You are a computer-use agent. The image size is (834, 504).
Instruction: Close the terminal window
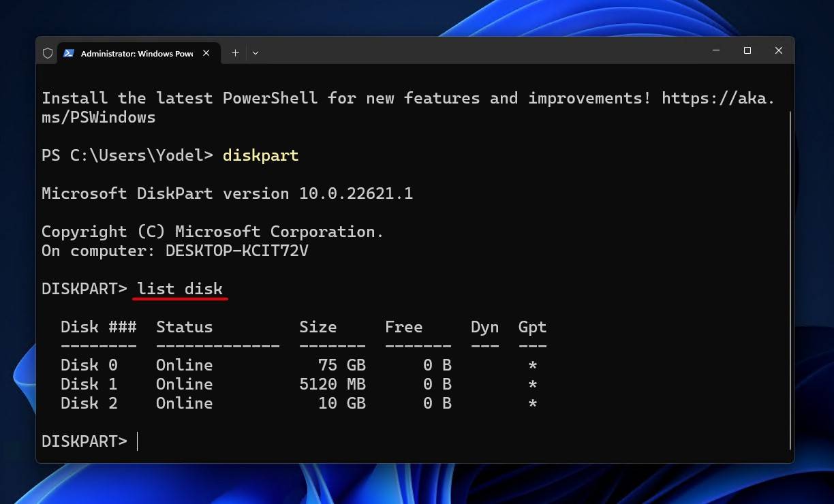[x=779, y=50]
